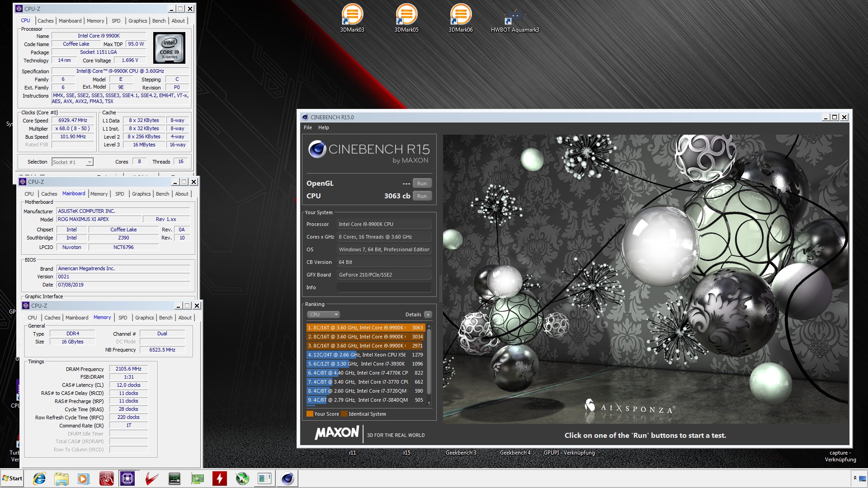The image size is (868, 488).
Task: Click the Cinebench title bar icon
Action: coord(305,117)
